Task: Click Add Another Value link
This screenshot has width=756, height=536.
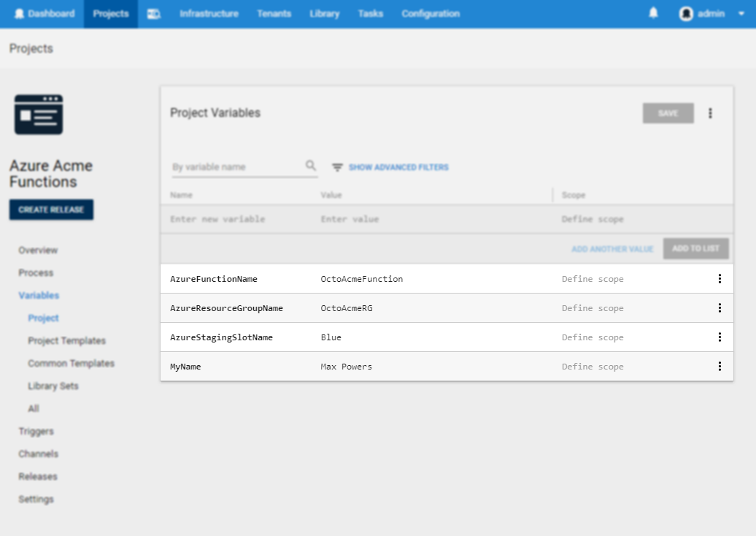Action: (612, 249)
